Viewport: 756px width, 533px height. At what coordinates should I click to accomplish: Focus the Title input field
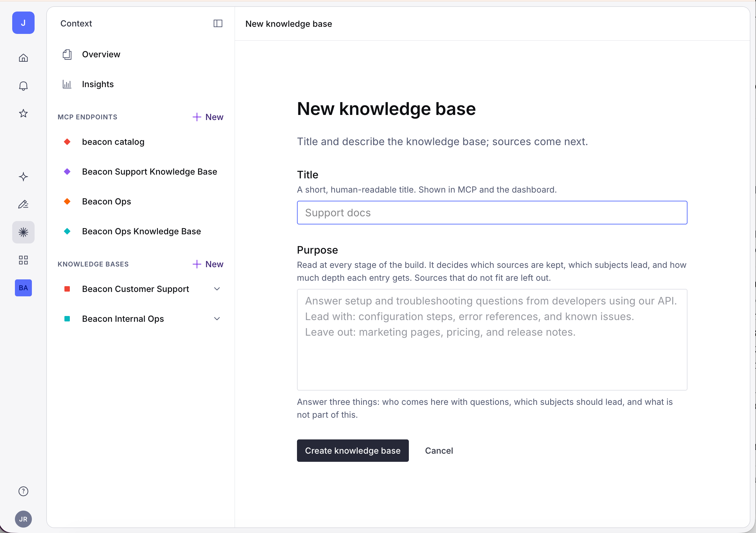(492, 213)
